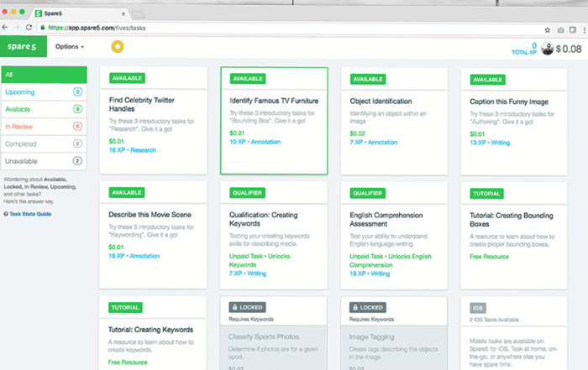Click the LOCKED badge on Image Tagging
The width and height of the screenshot is (588, 370).
[x=368, y=307]
